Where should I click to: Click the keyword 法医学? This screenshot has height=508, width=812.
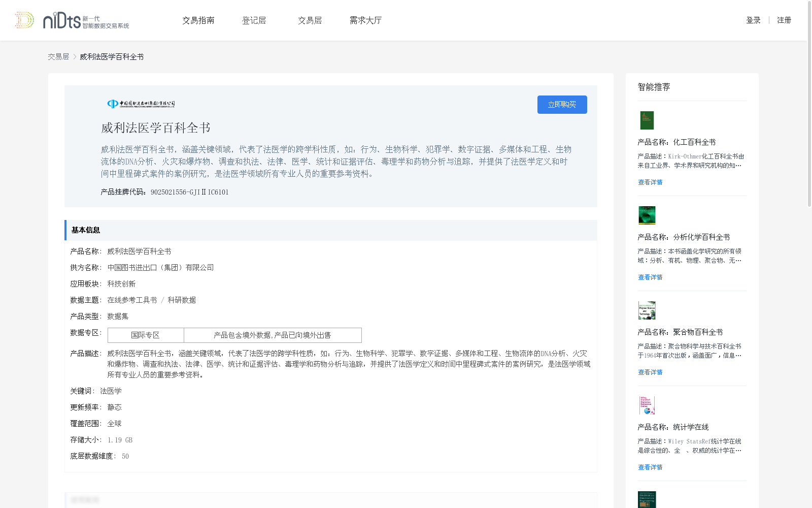tap(111, 391)
